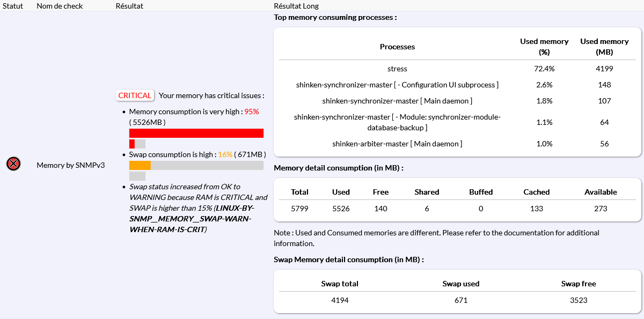
Task: Click the Statut column header
Action: coord(13,6)
